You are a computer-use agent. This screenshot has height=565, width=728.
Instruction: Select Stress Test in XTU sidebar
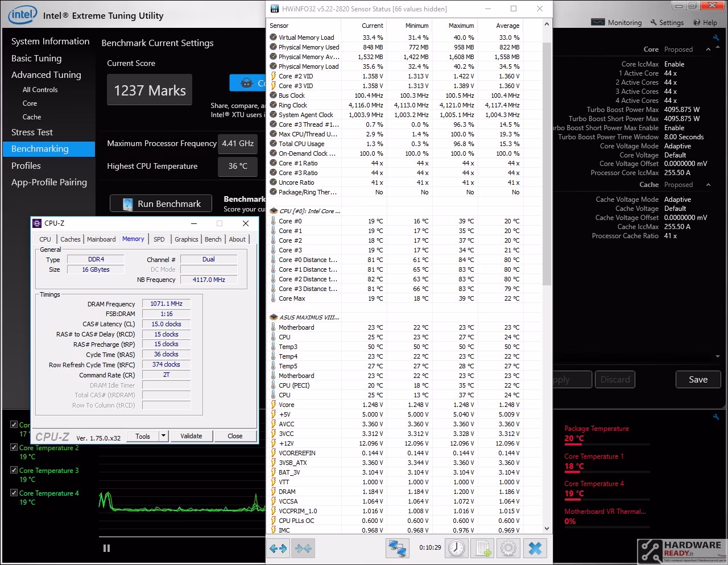32,132
